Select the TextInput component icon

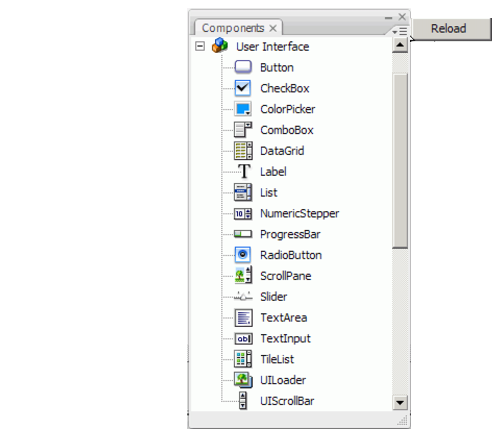(244, 338)
